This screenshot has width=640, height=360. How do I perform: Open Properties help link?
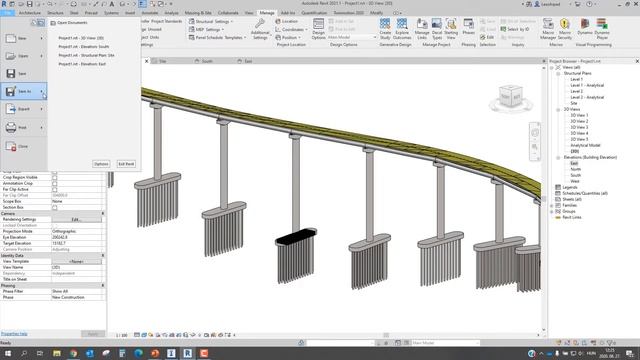[x=14, y=334]
